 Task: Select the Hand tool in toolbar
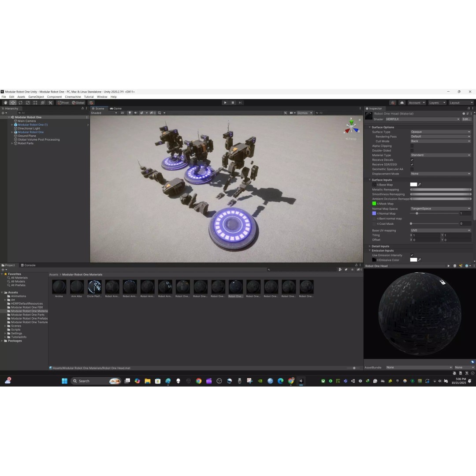[x=5, y=103]
